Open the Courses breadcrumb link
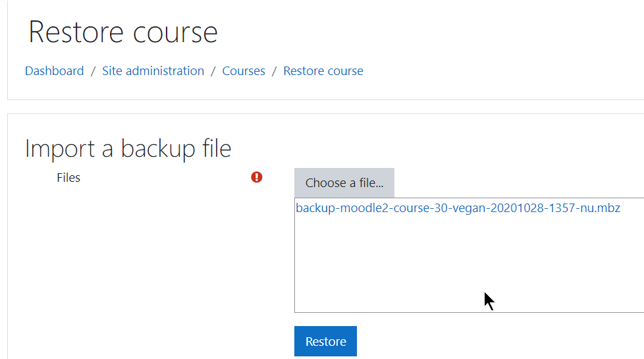Image resolution: width=644 pixels, height=359 pixels. 244,71
